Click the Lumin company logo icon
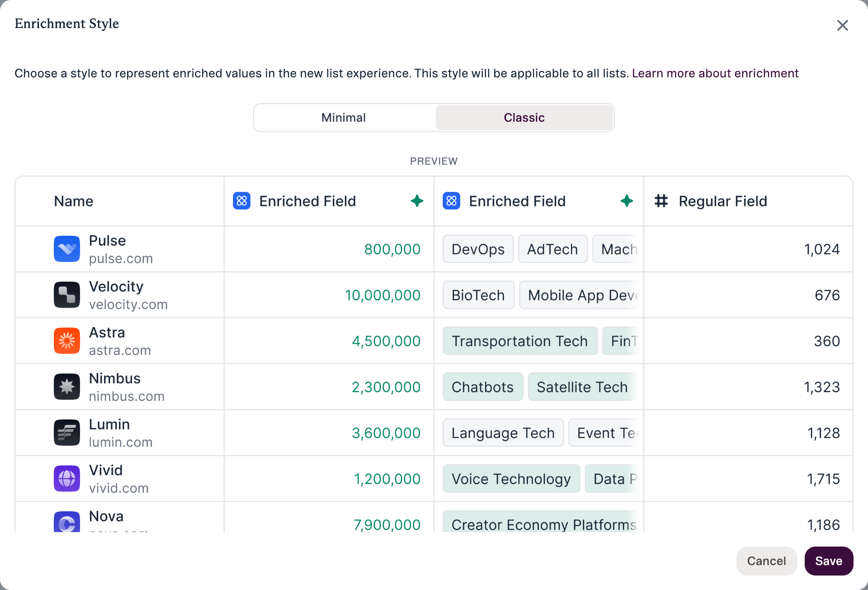The width and height of the screenshot is (868, 590). [67, 433]
